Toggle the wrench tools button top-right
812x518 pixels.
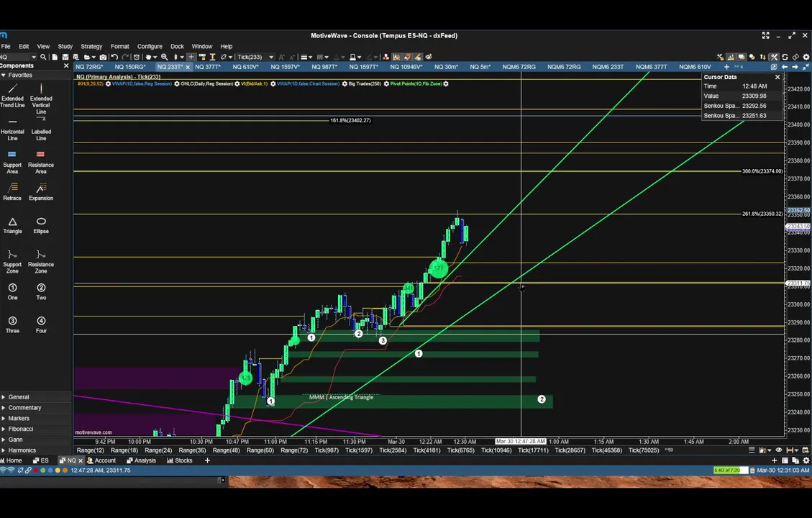coord(774,57)
